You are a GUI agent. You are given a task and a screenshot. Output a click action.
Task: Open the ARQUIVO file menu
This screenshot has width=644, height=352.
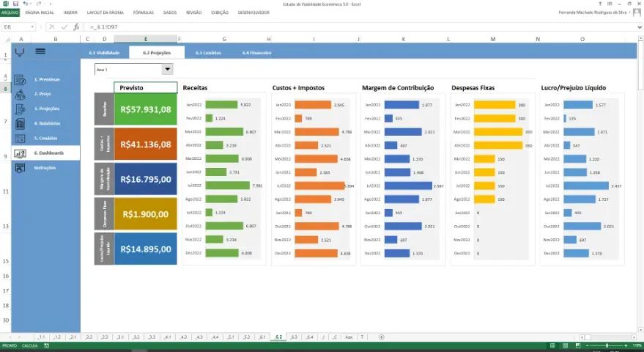pos(10,12)
